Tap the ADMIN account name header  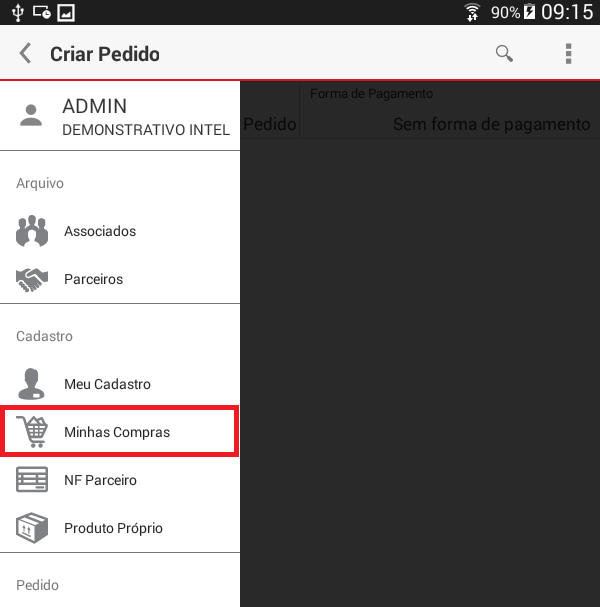[95, 106]
